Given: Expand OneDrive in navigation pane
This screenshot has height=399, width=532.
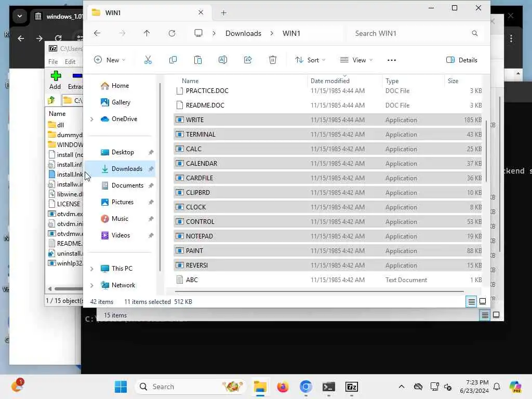Looking at the screenshot, I should point(91,119).
